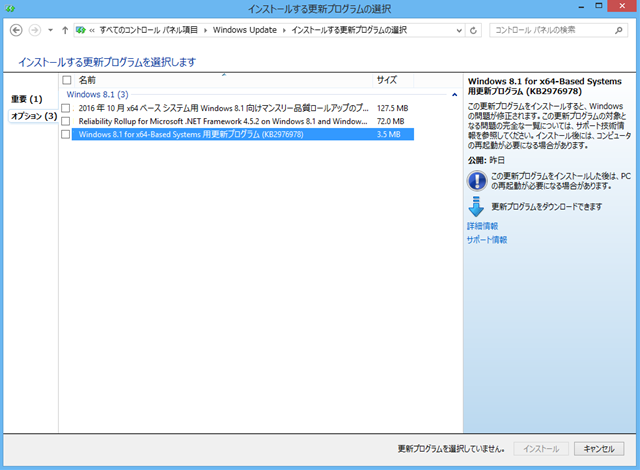Click the インストールする更新プログラムを選択します heading

pyautogui.click(x=107, y=62)
